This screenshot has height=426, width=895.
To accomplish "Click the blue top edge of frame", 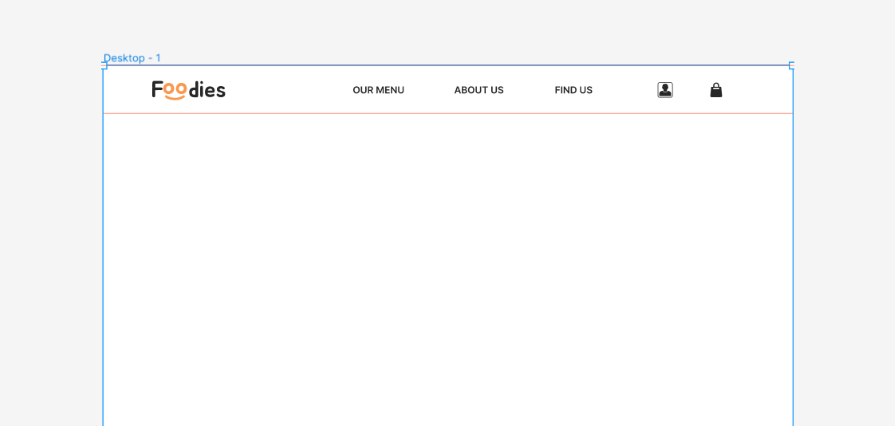I will (x=448, y=66).
